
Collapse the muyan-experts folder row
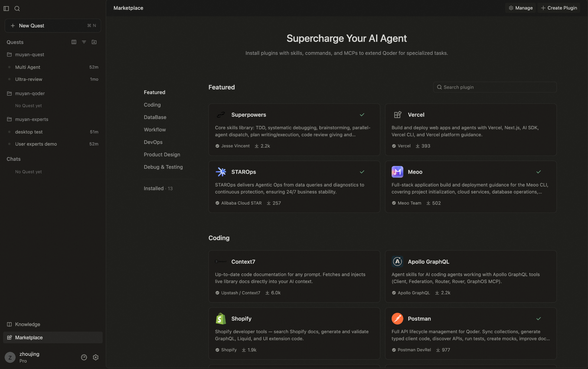pos(53,119)
